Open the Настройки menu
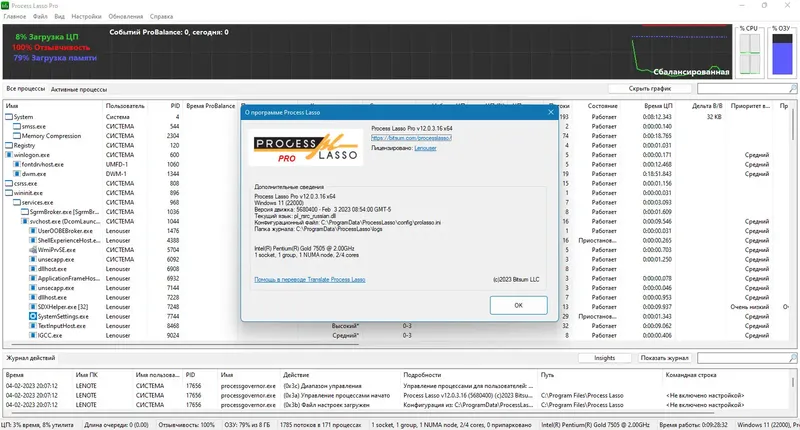 [x=86, y=16]
